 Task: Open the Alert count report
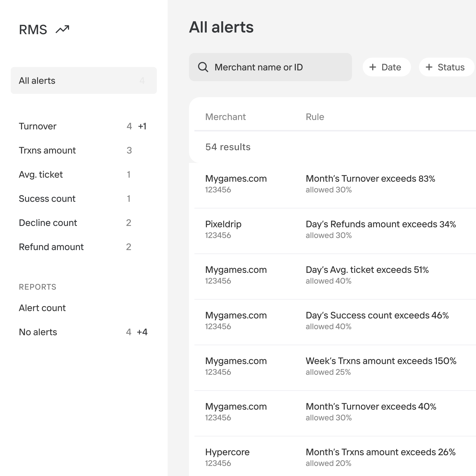click(x=84, y=308)
